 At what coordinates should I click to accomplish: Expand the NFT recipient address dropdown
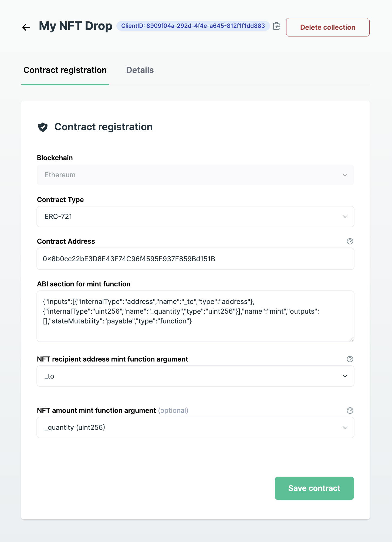[x=195, y=376]
